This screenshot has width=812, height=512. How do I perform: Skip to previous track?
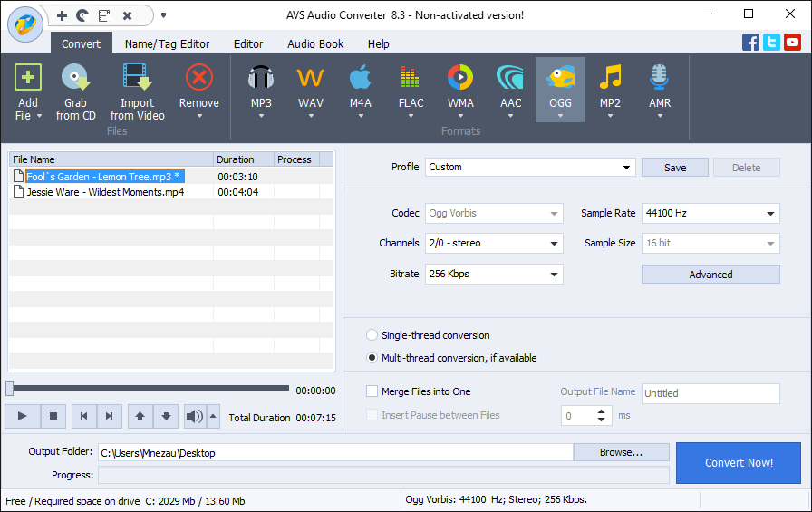84,416
